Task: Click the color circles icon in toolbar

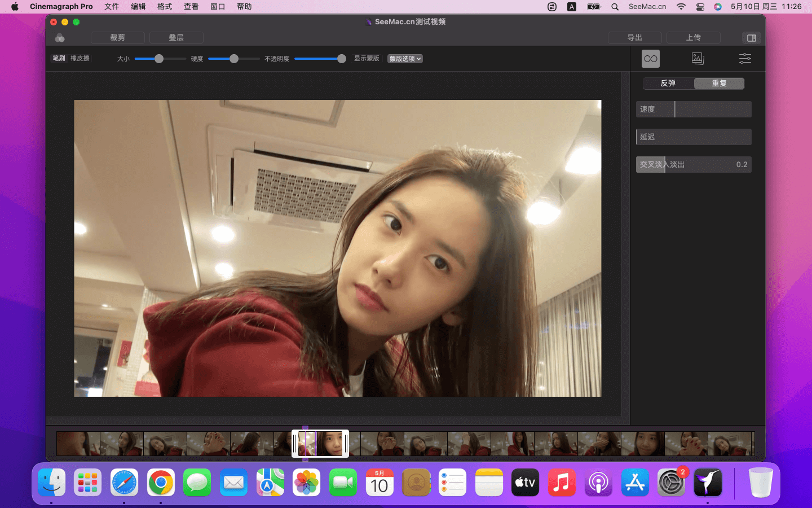Action: (x=60, y=38)
